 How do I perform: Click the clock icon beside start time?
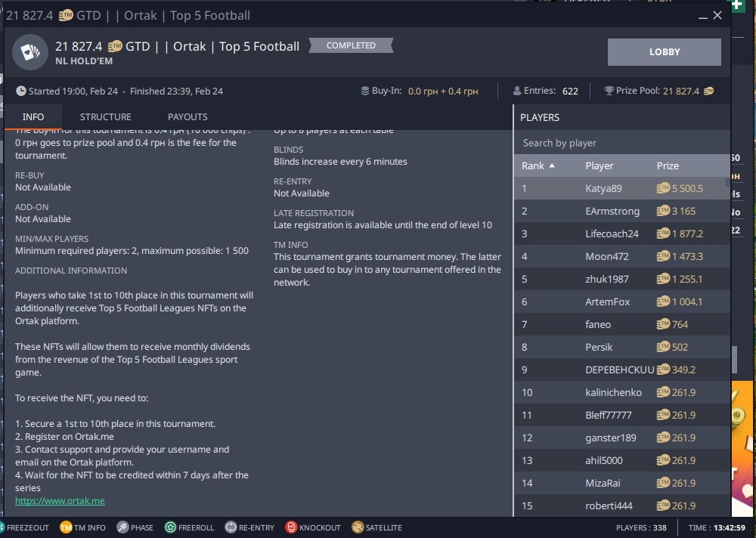pos(20,91)
